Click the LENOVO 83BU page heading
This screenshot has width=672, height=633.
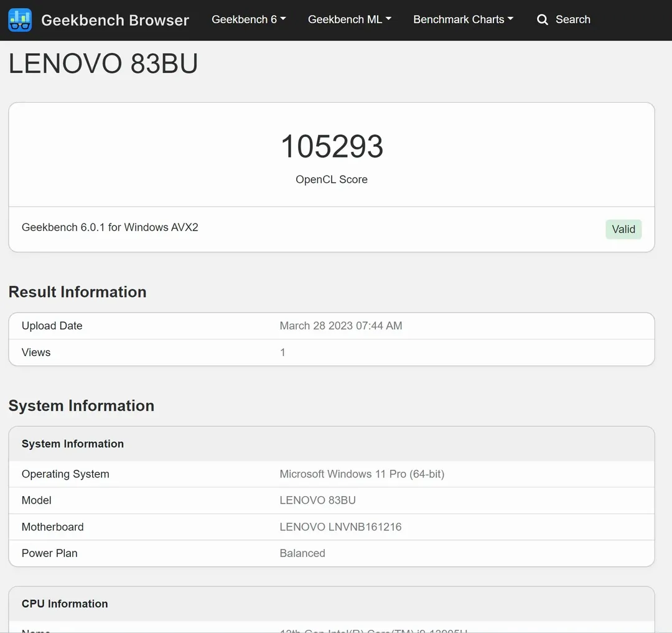pyautogui.click(x=103, y=64)
